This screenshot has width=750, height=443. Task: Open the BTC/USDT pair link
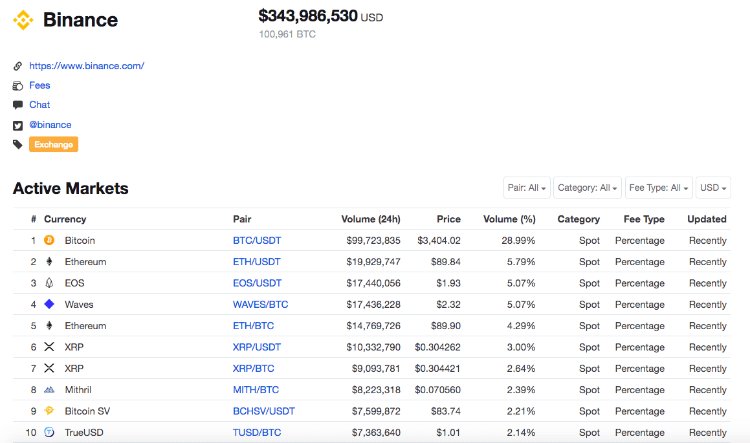click(x=257, y=241)
